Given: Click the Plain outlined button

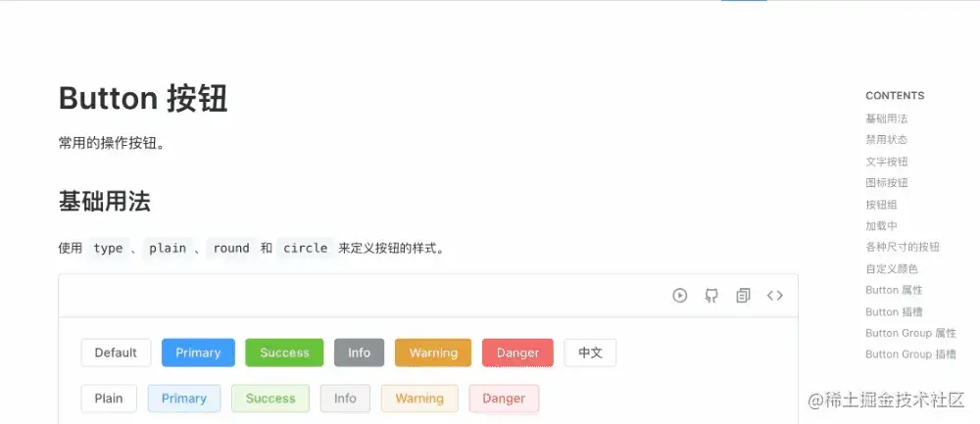Looking at the screenshot, I should [109, 399].
